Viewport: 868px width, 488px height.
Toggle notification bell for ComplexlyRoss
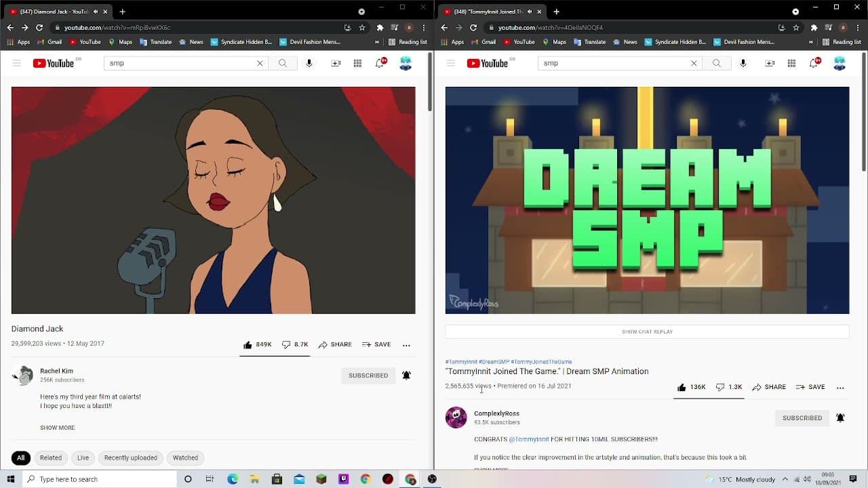[x=840, y=418]
